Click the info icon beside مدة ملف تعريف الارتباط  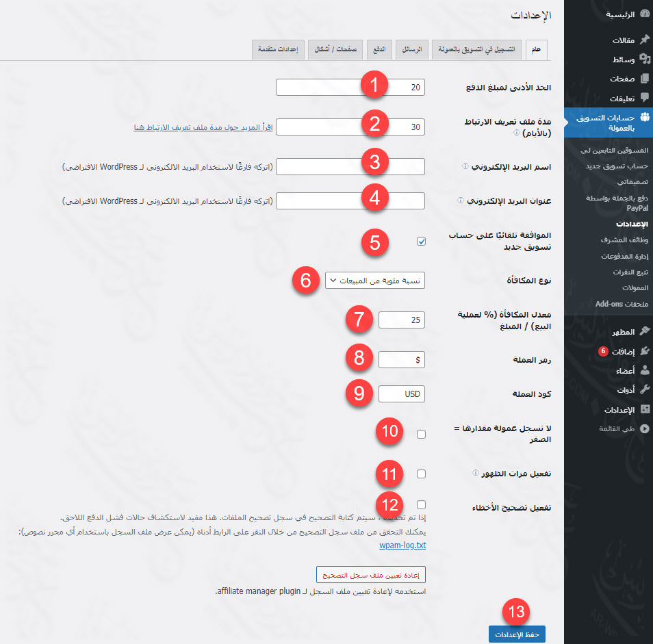pos(516,132)
